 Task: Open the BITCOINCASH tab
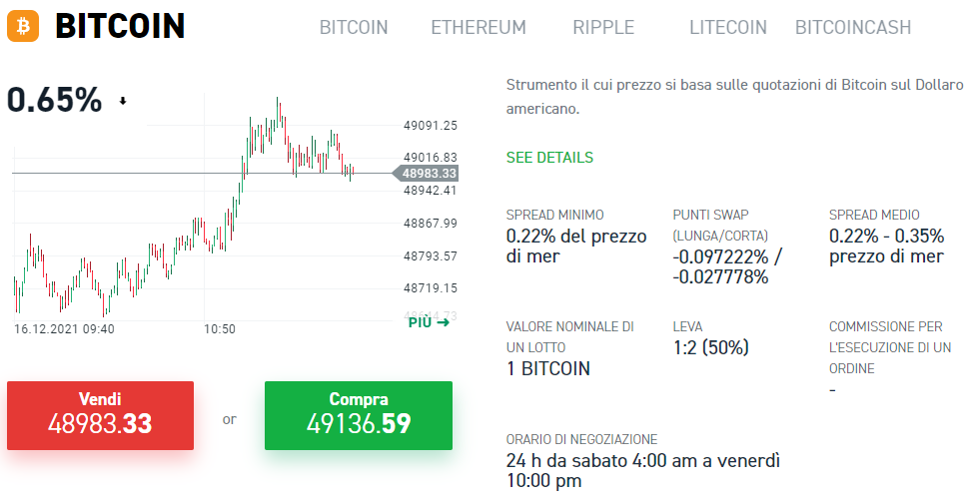(853, 28)
